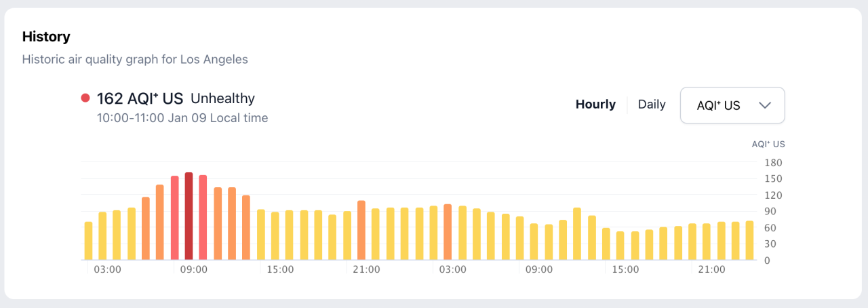Click the Unhealthy status label

222,98
